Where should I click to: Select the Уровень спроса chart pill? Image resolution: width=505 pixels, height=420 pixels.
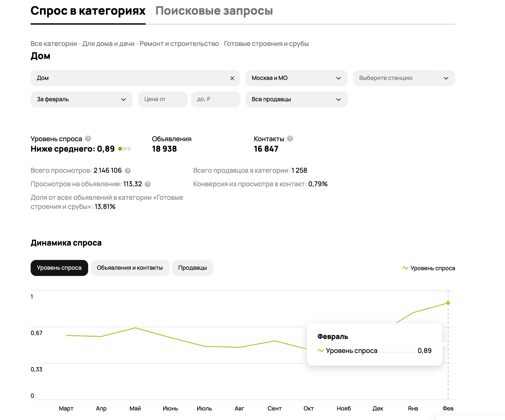click(59, 268)
